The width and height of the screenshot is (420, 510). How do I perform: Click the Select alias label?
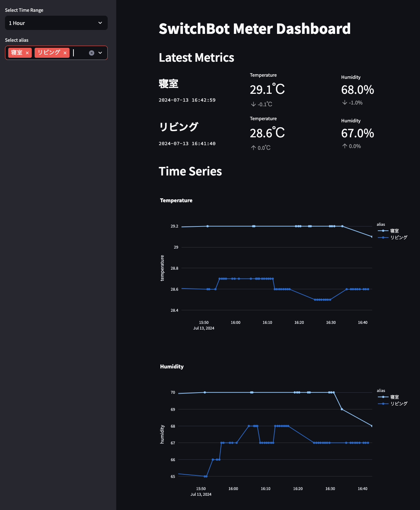point(17,40)
